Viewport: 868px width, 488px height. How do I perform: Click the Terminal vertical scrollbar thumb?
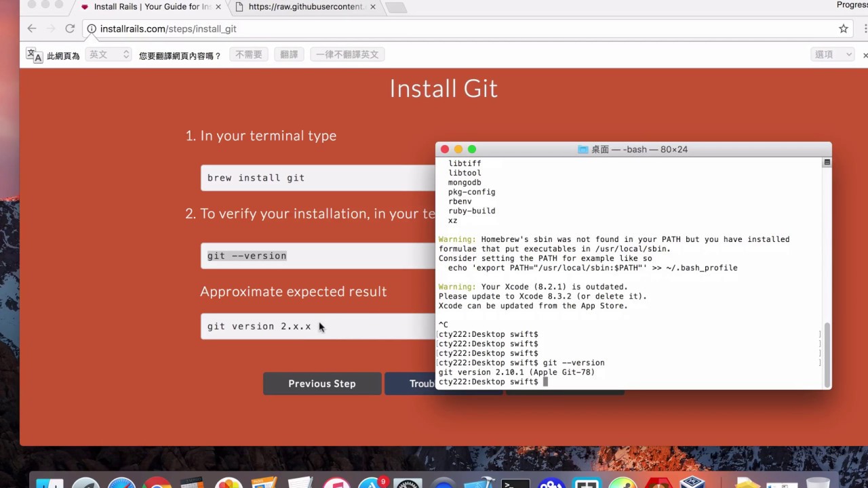[x=827, y=354]
